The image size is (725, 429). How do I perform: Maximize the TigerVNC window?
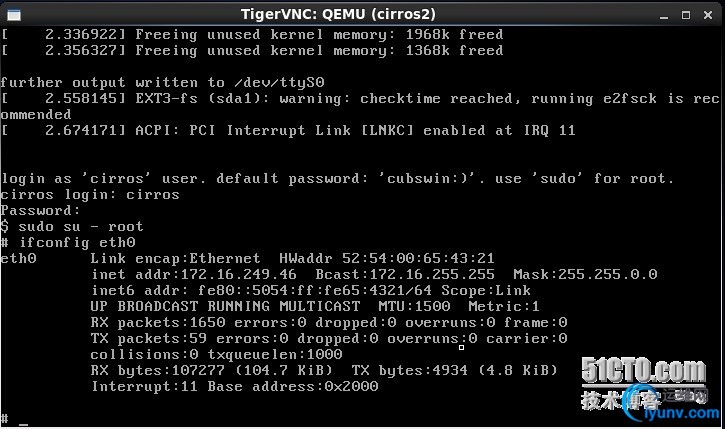click(x=686, y=15)
